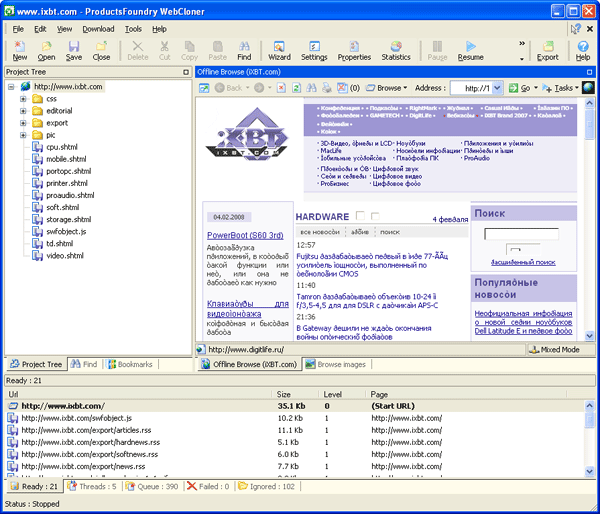
Task: Show Statistics using the toolbar icon
Action: (x=396, y=50)
